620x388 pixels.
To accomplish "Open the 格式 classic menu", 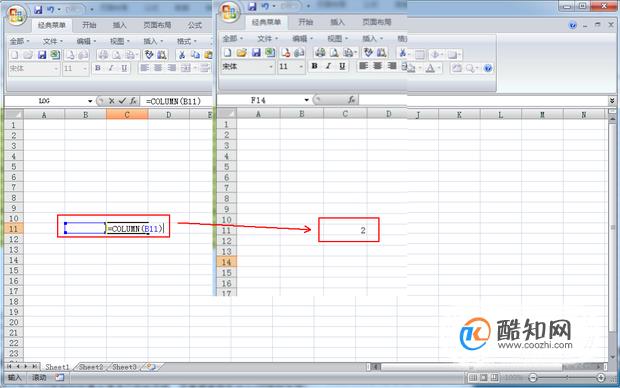I will point(184,41).
